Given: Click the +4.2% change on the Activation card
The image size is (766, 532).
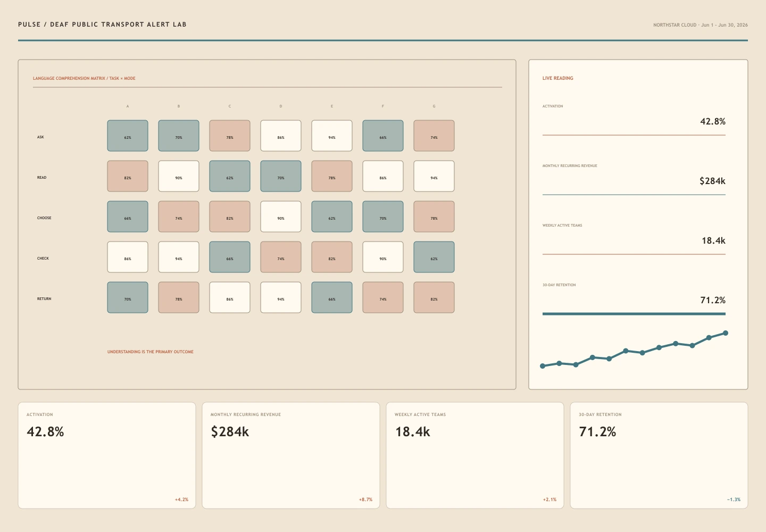Looking at the screenshot, I should tap(181, 500).
